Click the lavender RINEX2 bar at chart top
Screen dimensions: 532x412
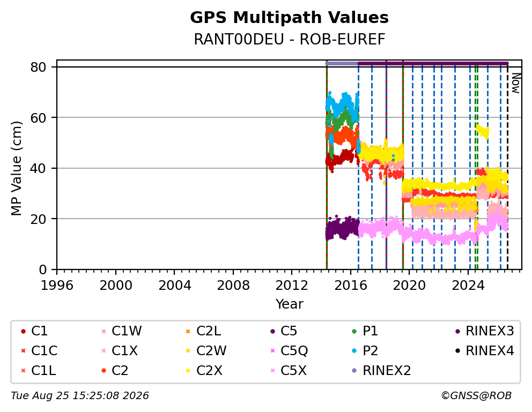(342, 63)
